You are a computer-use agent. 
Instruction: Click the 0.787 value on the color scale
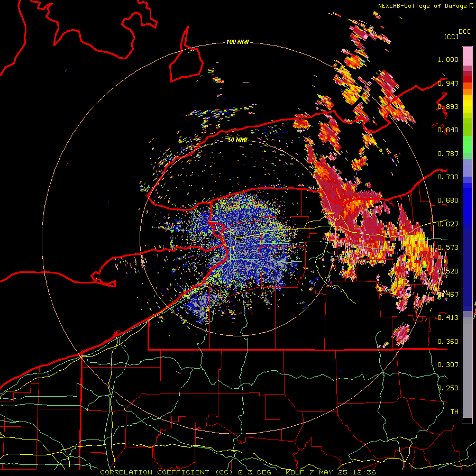(448, 153)
